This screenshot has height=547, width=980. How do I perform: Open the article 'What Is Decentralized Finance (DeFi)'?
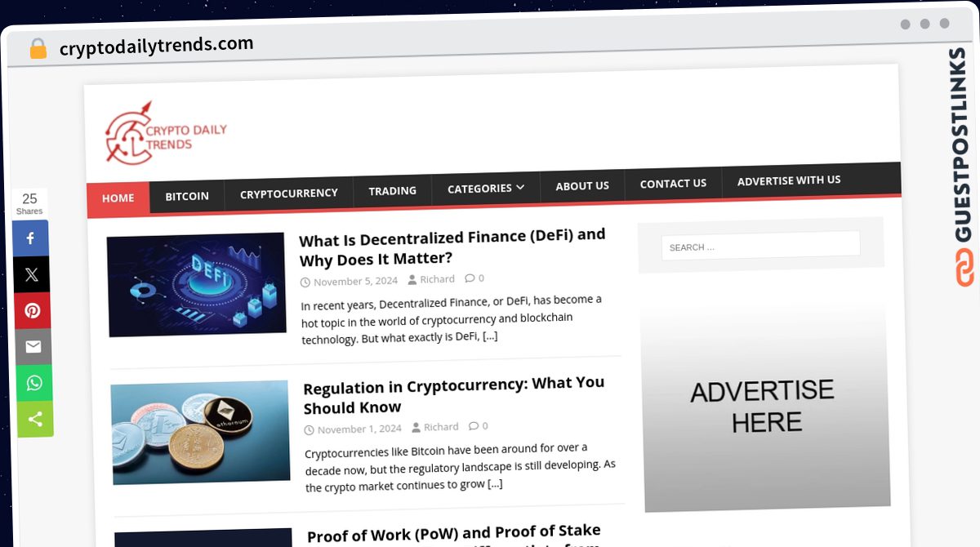tap(452, 247)
